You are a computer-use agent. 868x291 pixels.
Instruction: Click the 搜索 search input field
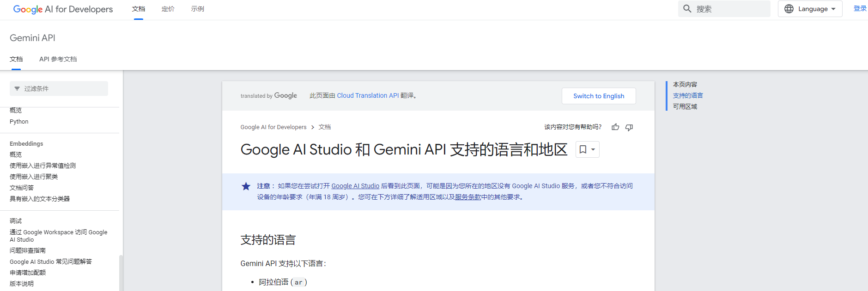(x=730, y=9)
